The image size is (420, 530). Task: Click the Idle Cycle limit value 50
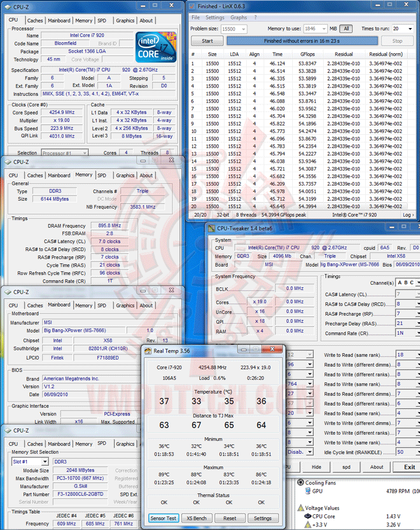408,452
